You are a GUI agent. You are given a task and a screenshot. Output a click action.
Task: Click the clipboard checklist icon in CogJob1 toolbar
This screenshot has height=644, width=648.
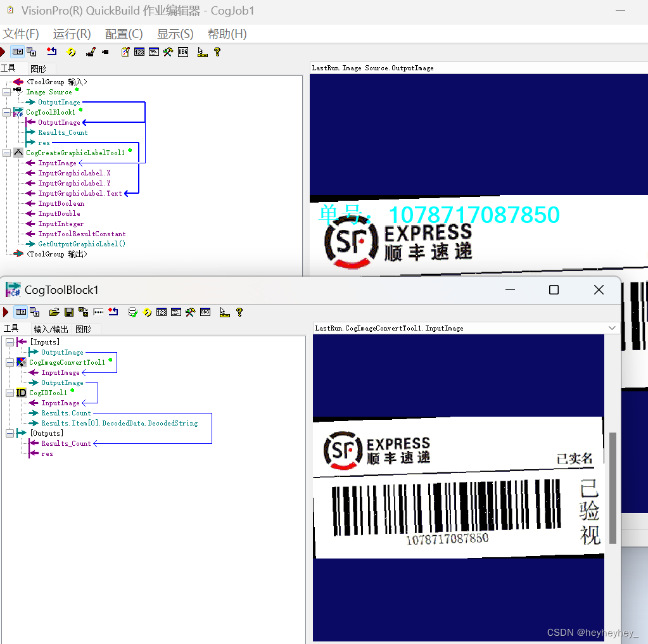pyautogui.click(x=125, y=52)
